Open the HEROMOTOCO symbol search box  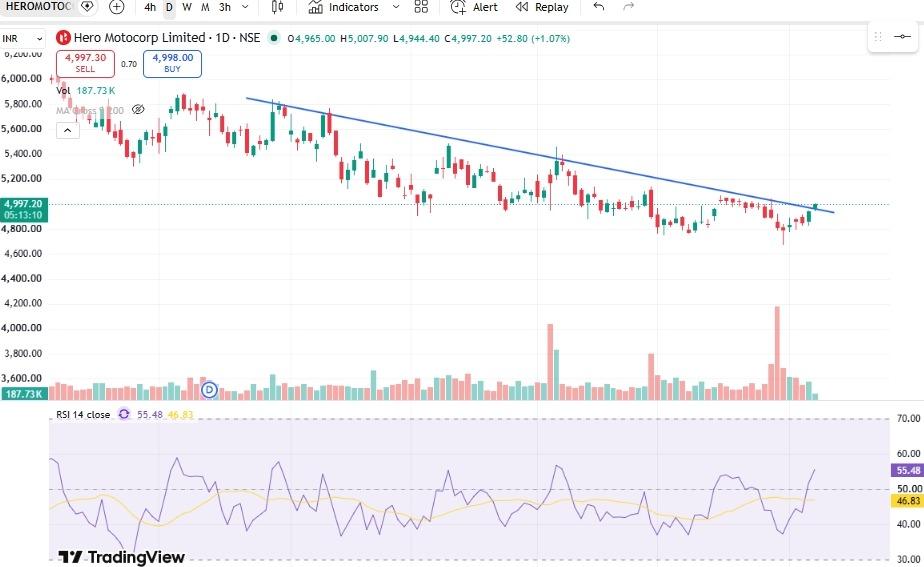[37, 7]
